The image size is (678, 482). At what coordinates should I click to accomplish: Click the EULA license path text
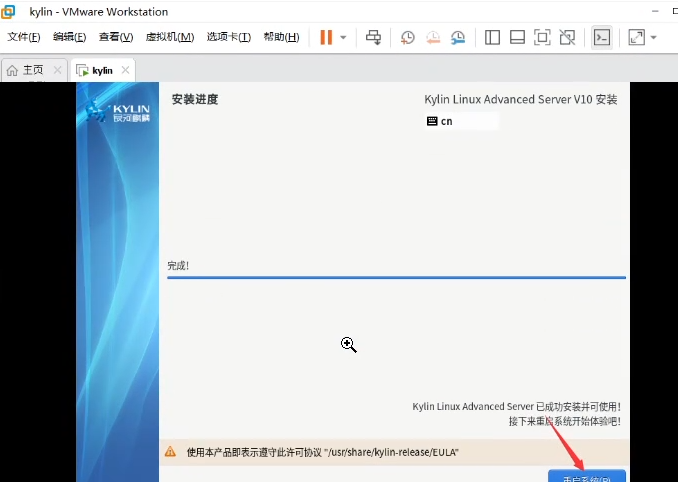[x=393, y=452]
